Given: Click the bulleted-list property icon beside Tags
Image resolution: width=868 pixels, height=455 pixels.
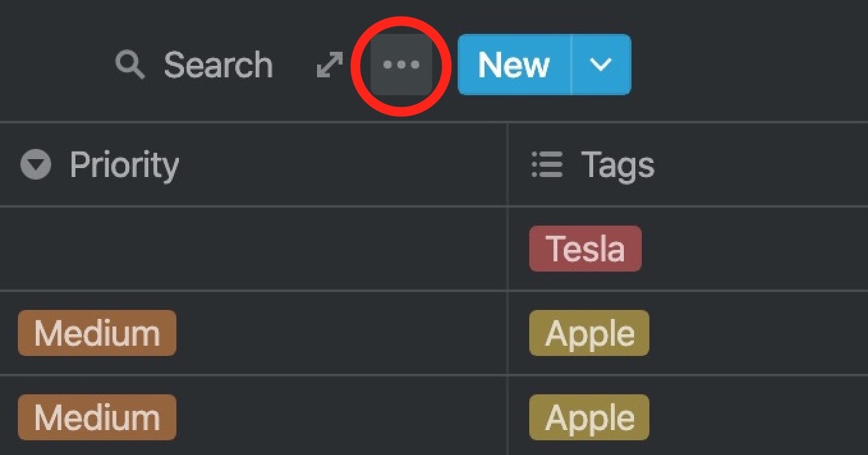Looking at the screenshot, I should pyautogui.click(x=547, y=165).
